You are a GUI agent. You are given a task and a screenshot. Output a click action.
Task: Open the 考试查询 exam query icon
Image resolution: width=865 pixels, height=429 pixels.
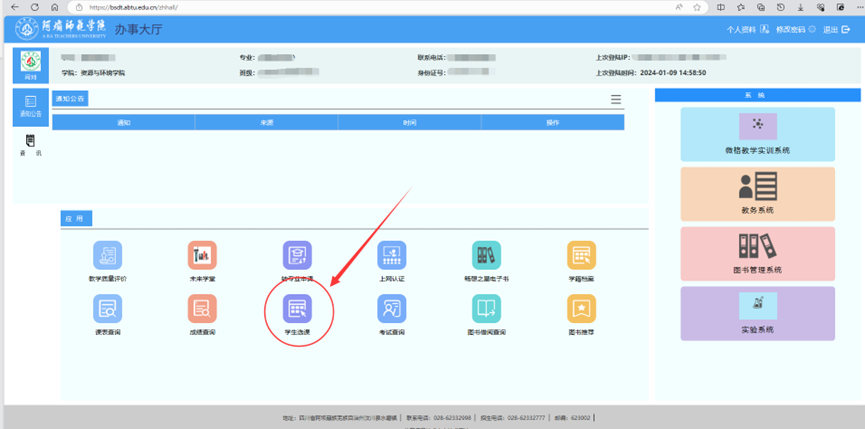391,308
